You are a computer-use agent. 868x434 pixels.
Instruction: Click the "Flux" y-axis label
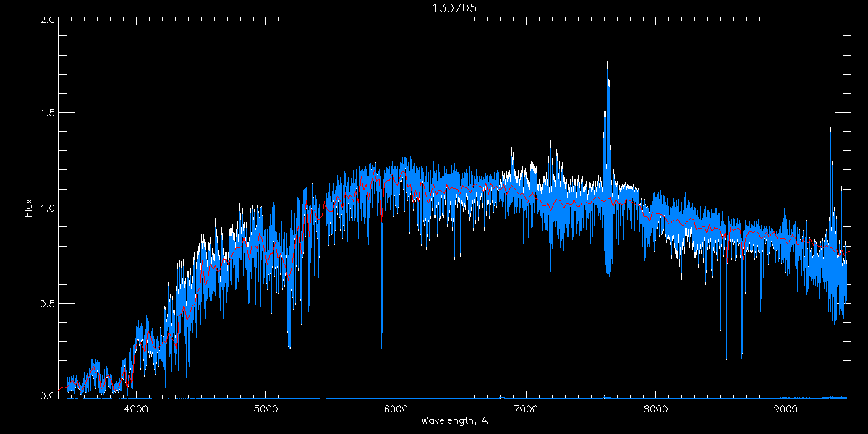[x=29, y=208]
